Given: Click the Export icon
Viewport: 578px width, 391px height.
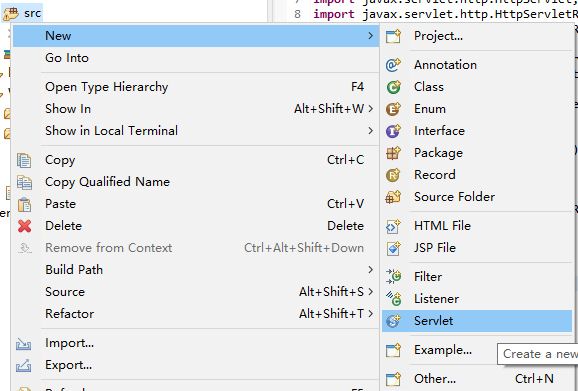Looking at the screenshot, I should click(x=23, y=365).
